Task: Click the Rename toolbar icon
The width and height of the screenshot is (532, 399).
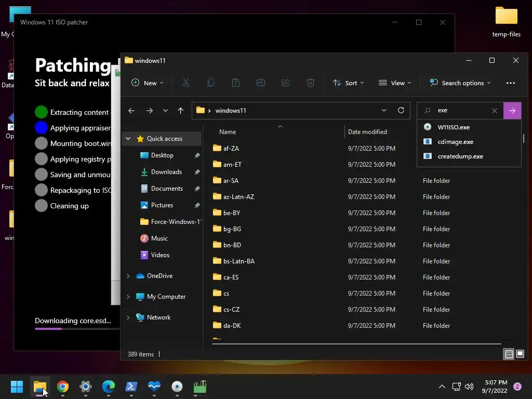Action: [261, 83]
